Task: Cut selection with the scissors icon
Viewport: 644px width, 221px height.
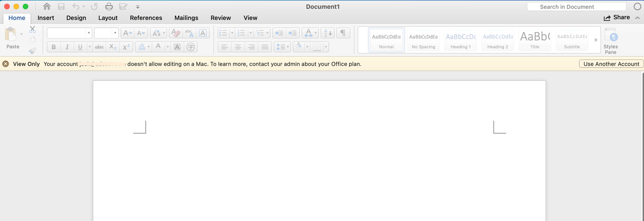Action: pos(32,30)
